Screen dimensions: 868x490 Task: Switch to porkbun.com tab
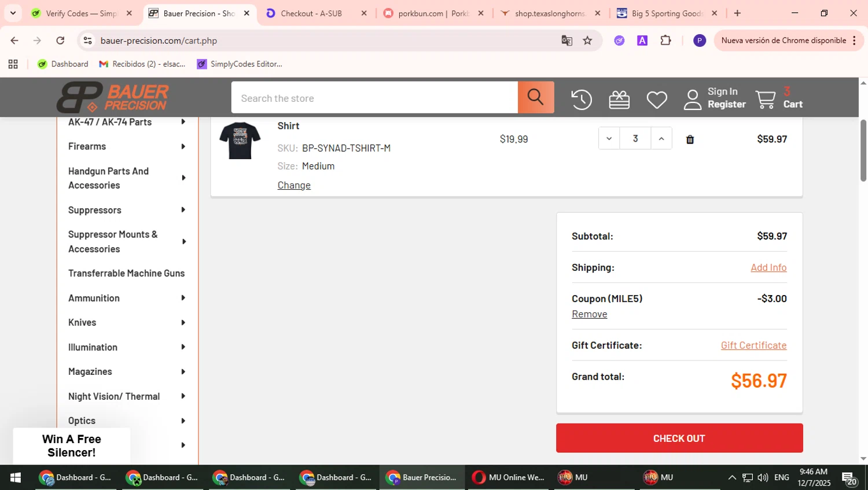(433, 13)
